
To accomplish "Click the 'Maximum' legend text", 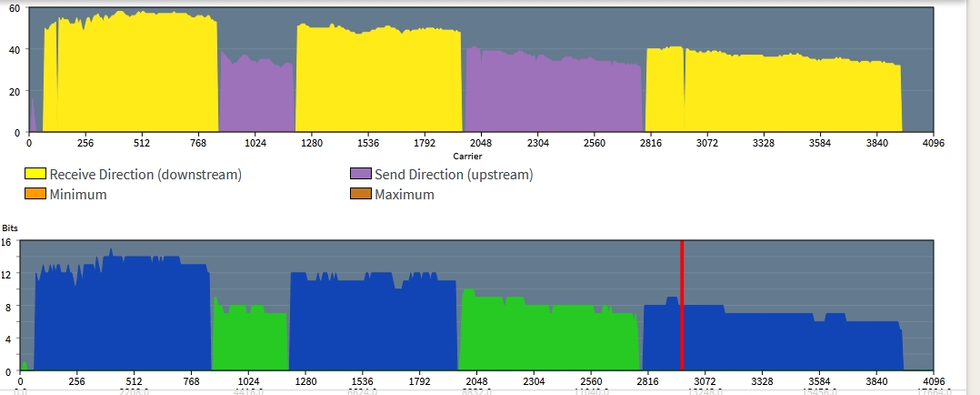I will (x=405, y=194).
